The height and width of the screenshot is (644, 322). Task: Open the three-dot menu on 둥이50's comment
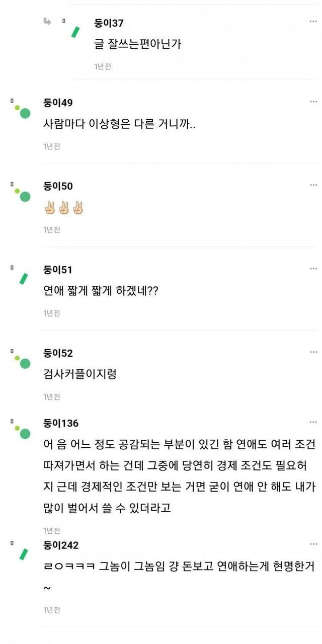click(x=313, y=186)
